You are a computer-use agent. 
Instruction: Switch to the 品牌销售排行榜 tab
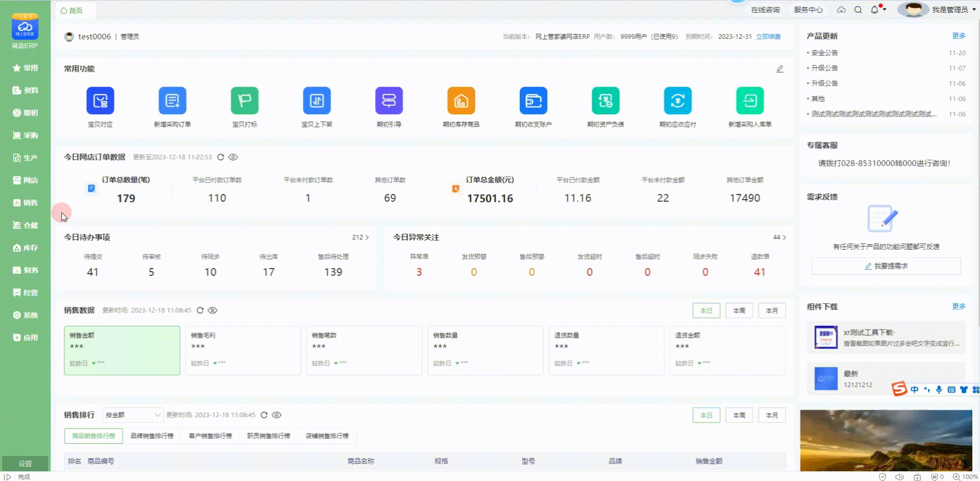[x=152, y=436]
